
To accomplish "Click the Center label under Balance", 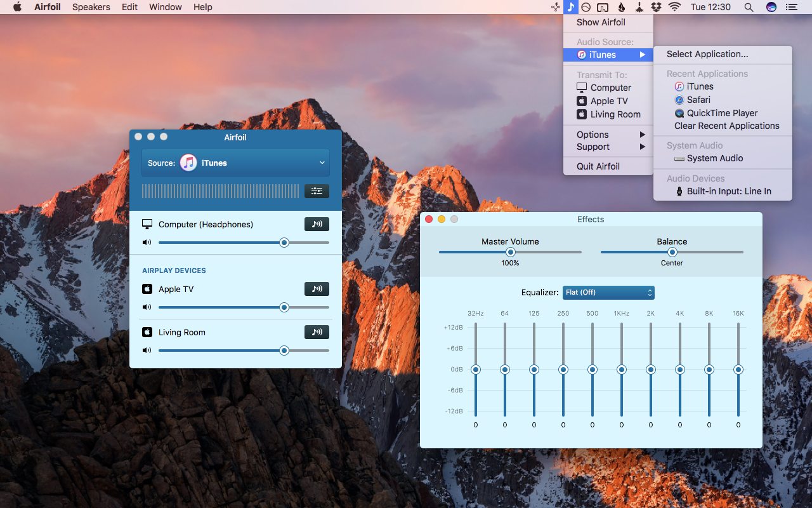I will pos(672,263).
